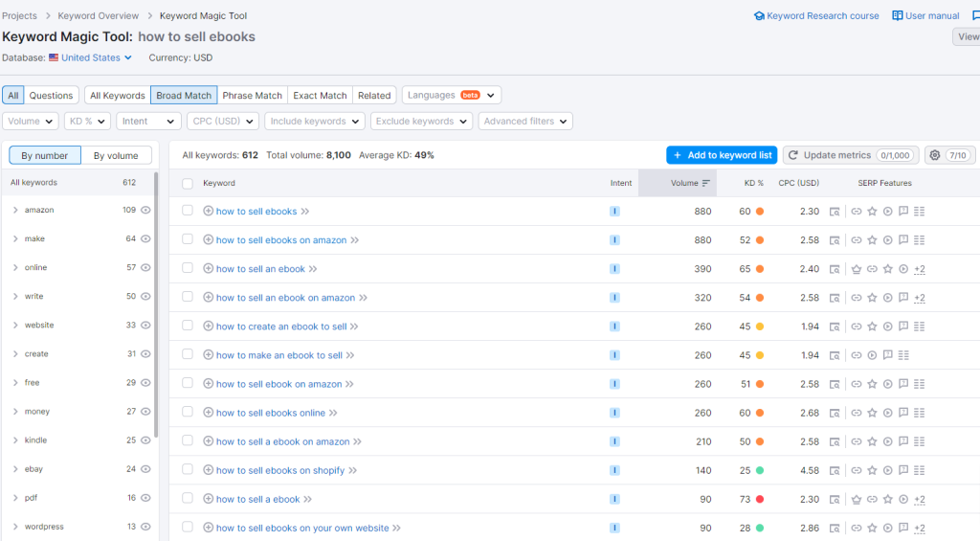Viewport: 980px width, 541px height.
Task: Toggle eye icon for kindle keyword group
Action: click(x=145, y=440)
